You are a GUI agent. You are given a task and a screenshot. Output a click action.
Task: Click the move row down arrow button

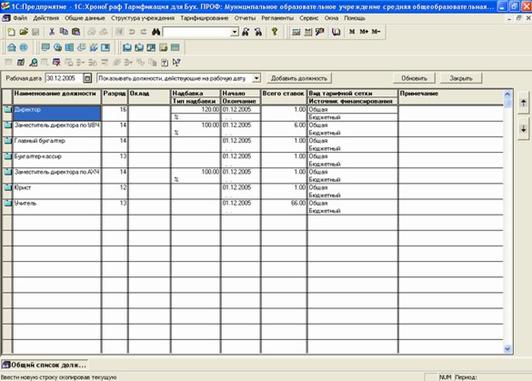tap(523, 129)
